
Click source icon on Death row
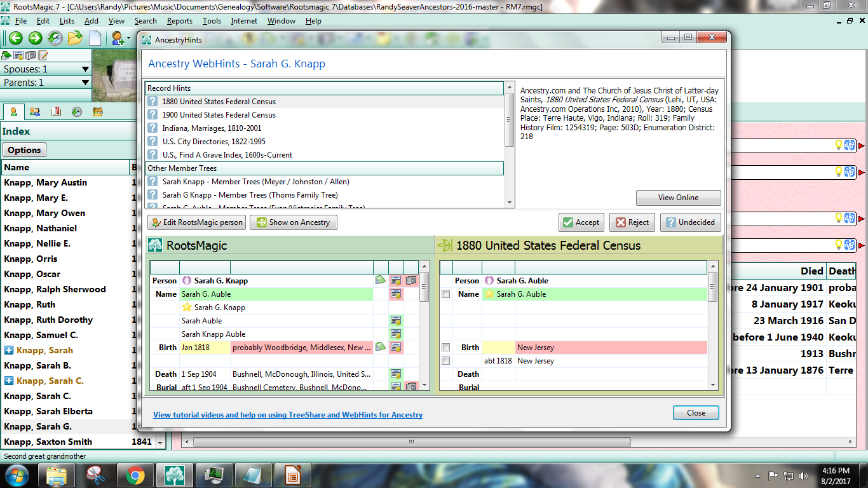(x=396, y=374)
